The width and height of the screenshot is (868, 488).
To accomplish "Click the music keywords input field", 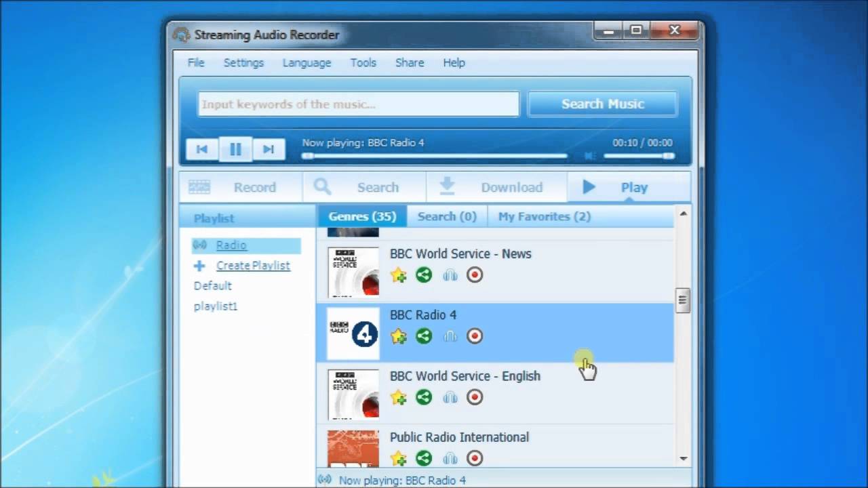I will pos(359,104).
